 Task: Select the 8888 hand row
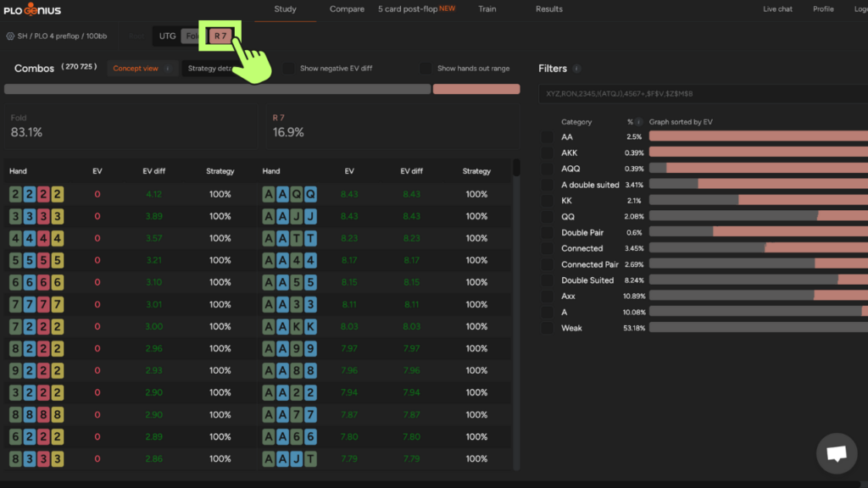(x=131, y=414)
